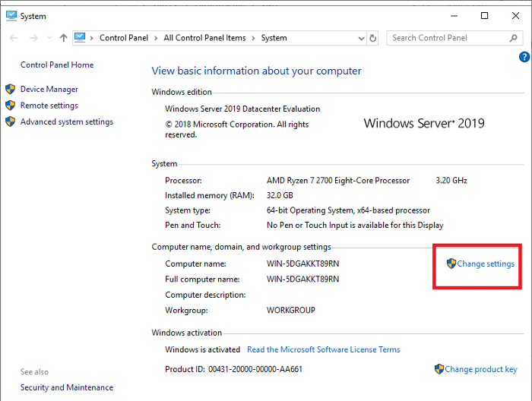Go up one level with up arrow
The width and height of the screenshot is (532, 401).
coord(63,38)
